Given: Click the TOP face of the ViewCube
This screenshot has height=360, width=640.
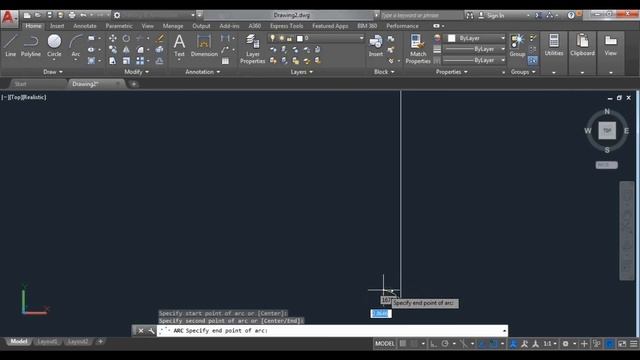Looking at the screenshot, I should tap(607, 131).
